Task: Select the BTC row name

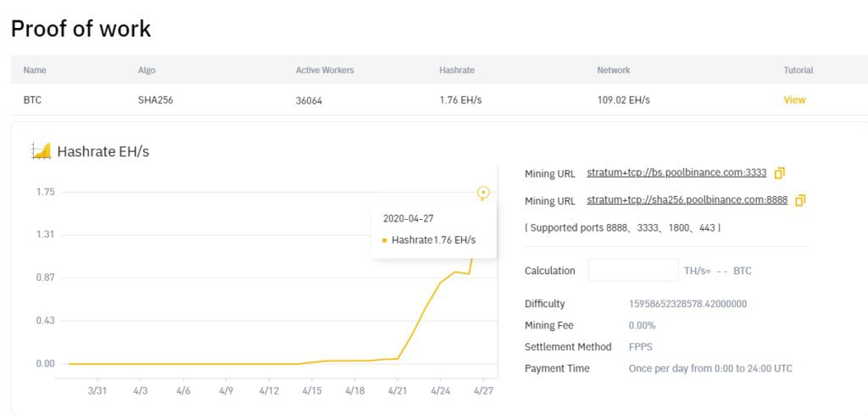Action: (x=33, y=100)
